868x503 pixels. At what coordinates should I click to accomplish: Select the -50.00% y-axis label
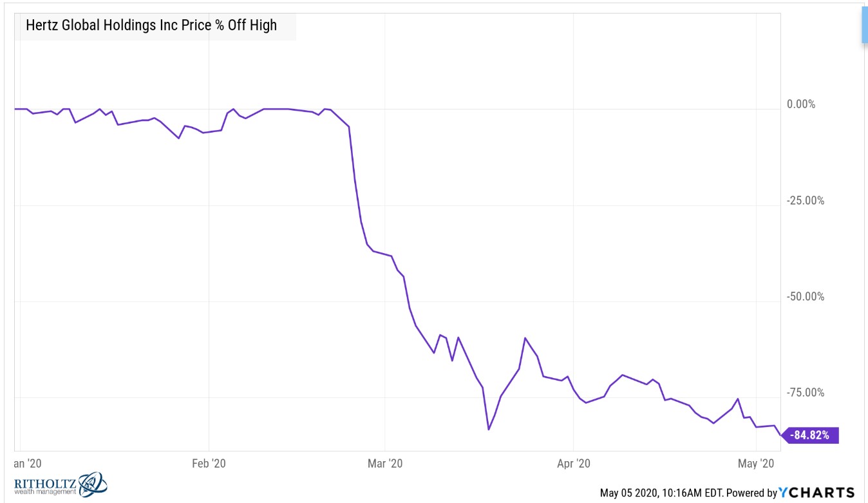[x=805, y=297]
